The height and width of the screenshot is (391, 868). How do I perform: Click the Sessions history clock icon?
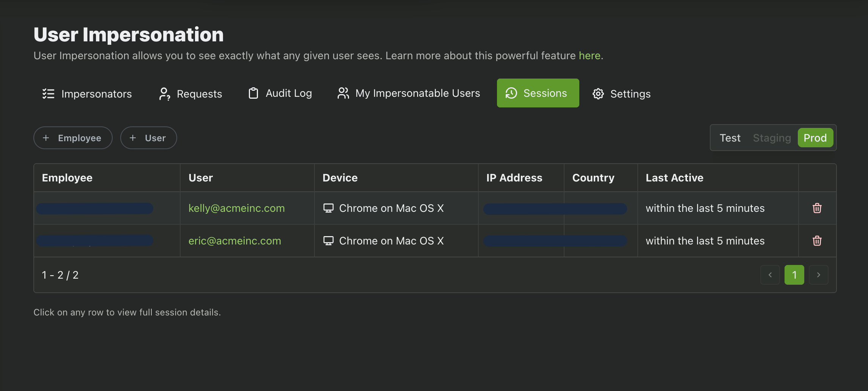coord(511,93)
